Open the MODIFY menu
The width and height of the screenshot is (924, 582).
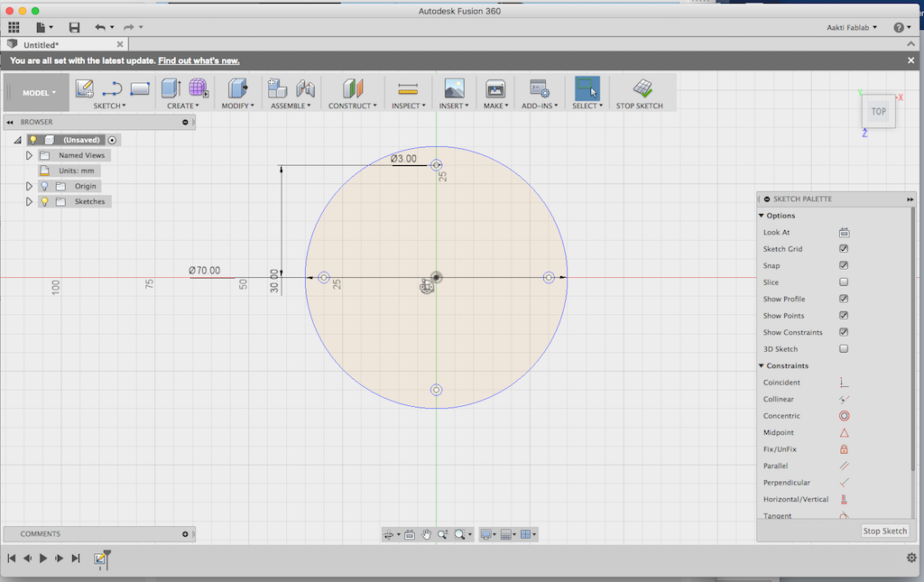(x=238, y=106)
